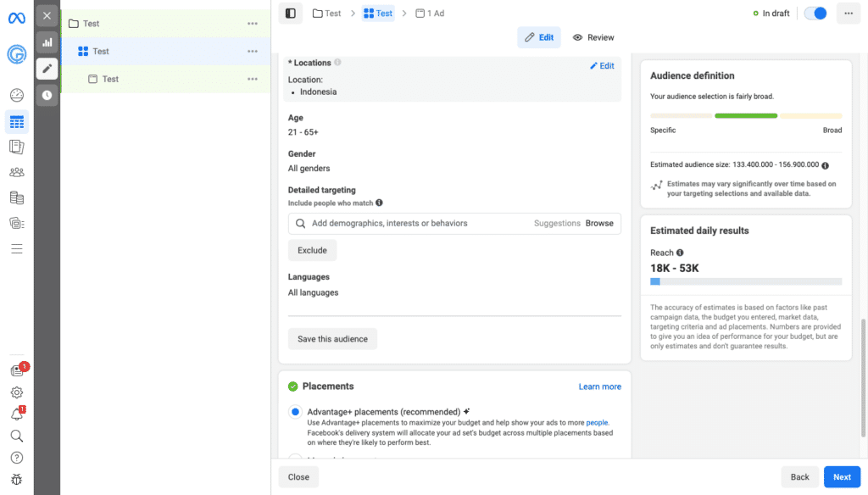This screenshot has height=495, width=868.
Task: Toggle the side panel layout icon
Action: coord(291,14)
